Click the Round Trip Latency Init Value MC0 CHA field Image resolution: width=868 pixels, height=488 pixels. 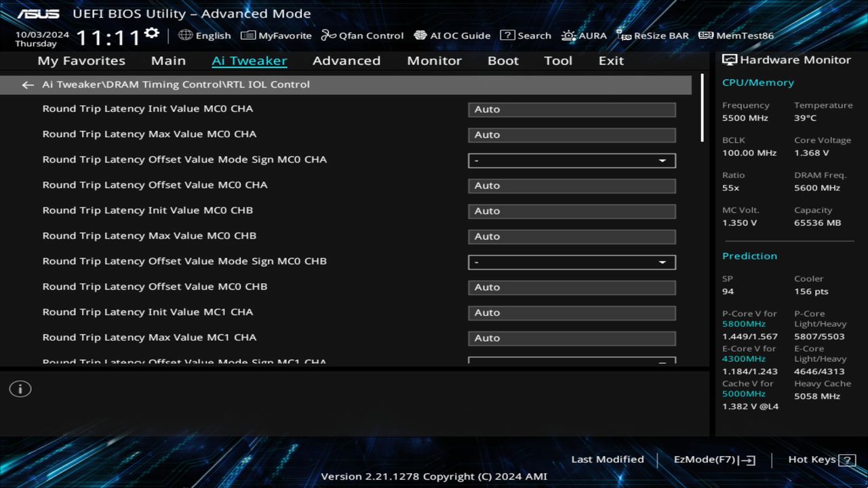(x=572, y=109)
